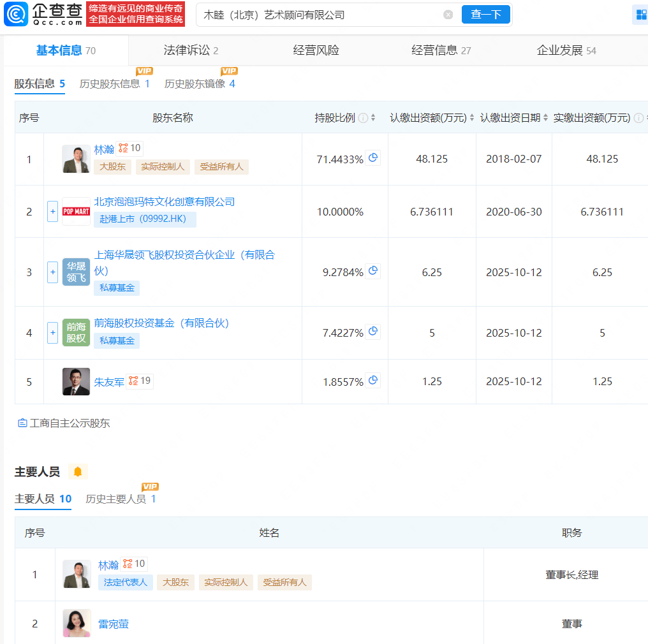Click the bell alert icon beside 主要人员
The height and width of the screenshot is (644, 648).
pos(78,472)
